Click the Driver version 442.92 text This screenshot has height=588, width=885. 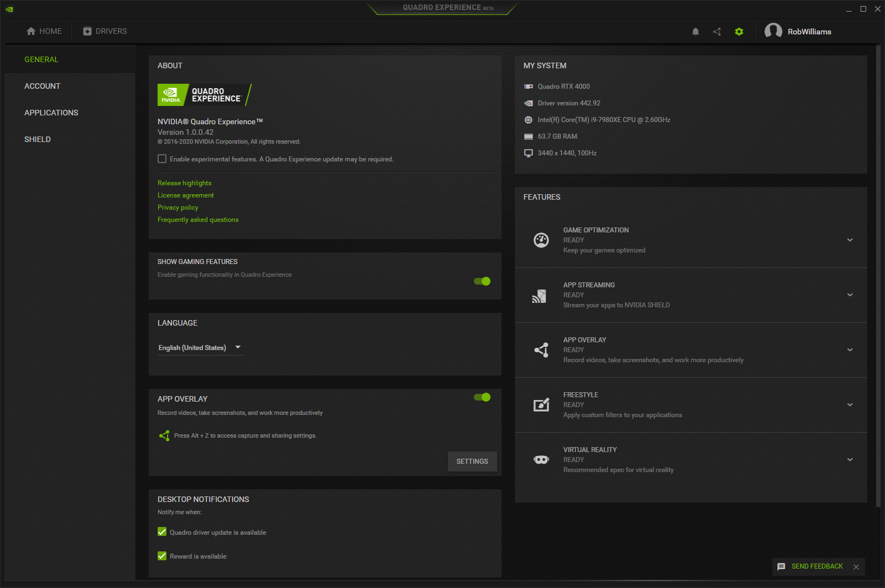(x=569, y=103)
